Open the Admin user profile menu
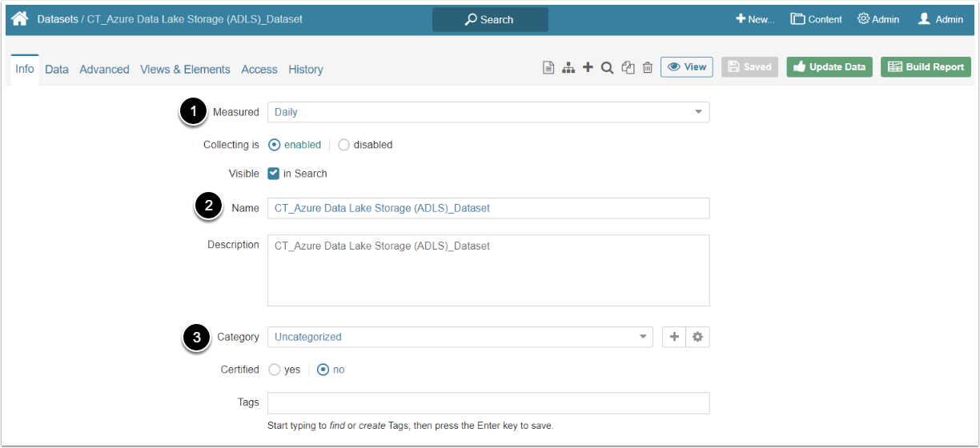 tap(941, 19)
